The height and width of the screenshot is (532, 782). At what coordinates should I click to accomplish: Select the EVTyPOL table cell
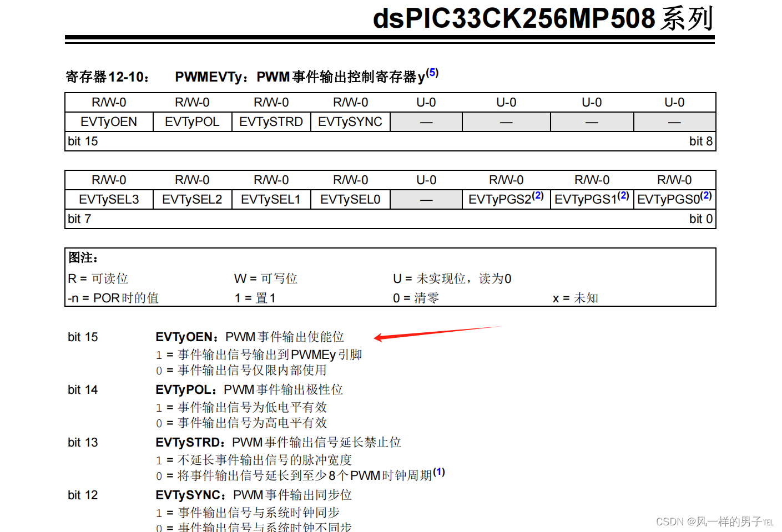tap(192, 121)
